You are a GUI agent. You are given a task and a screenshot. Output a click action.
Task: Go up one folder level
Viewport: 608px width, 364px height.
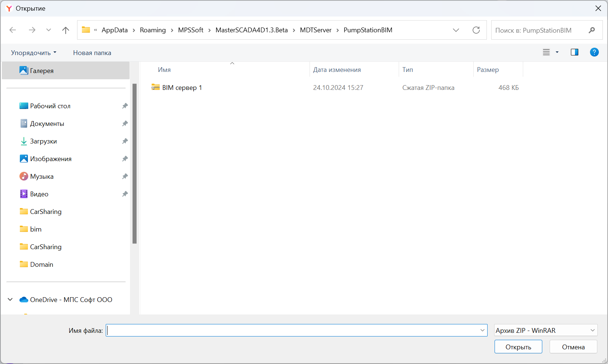[66, 30]
